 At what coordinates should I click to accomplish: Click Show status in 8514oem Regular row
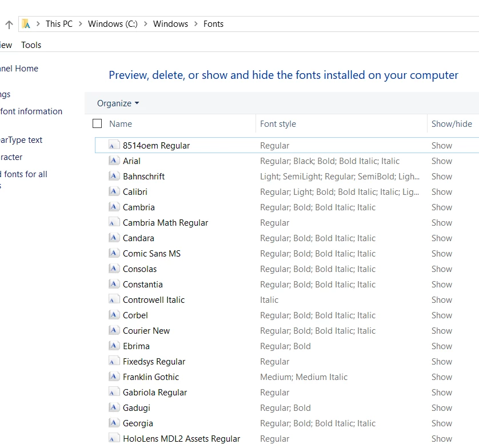pos(442,146)
